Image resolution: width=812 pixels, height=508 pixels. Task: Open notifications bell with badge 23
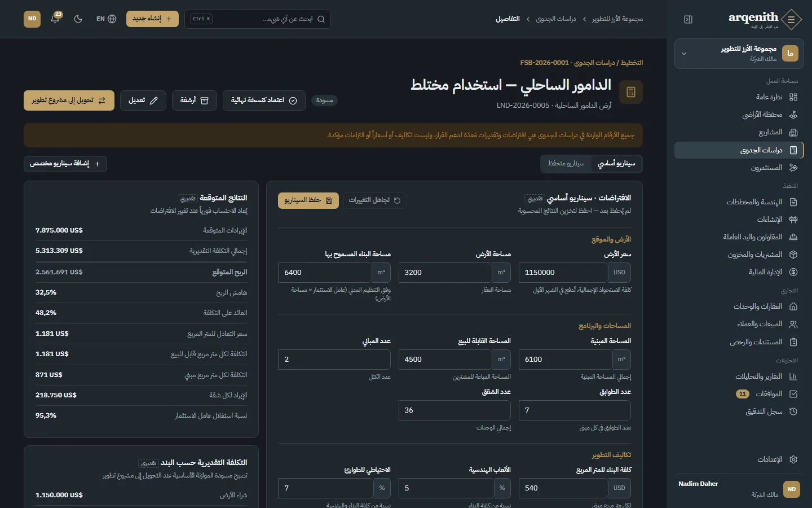(x=55, y=19)
